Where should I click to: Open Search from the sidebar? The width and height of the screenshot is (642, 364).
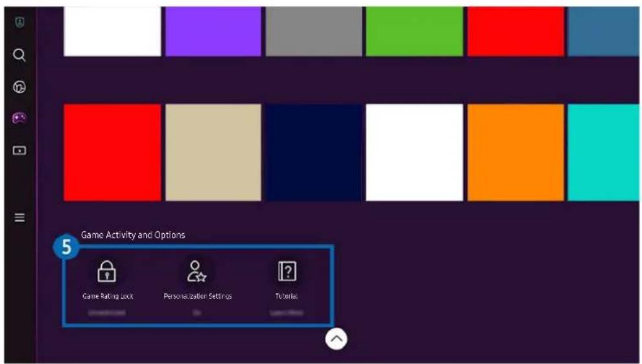[19, 55]
